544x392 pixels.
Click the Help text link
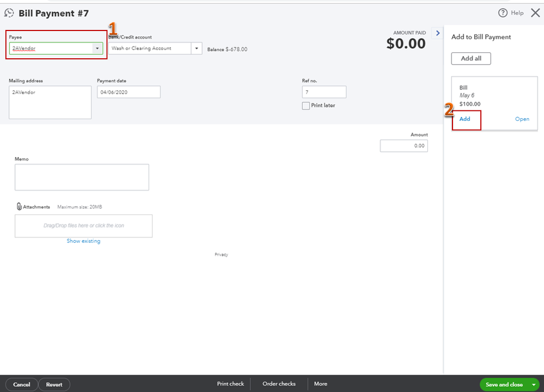517,13
